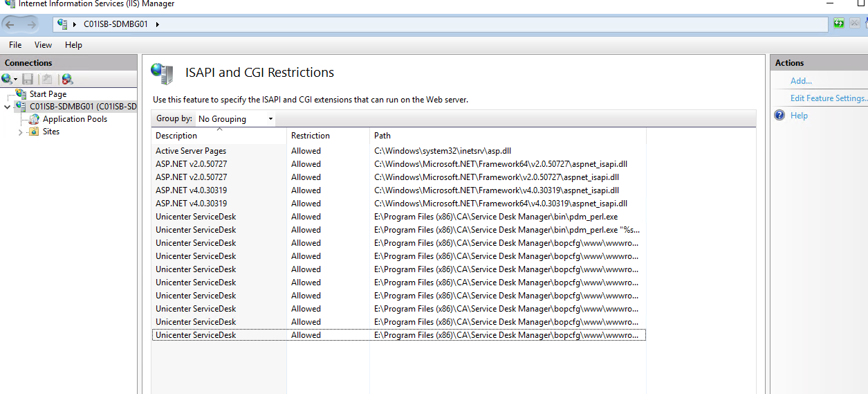Click path C:\Windows\system32\inetsrv\asp.dll
Screen dimensions: 868x394
coord(443,151)
